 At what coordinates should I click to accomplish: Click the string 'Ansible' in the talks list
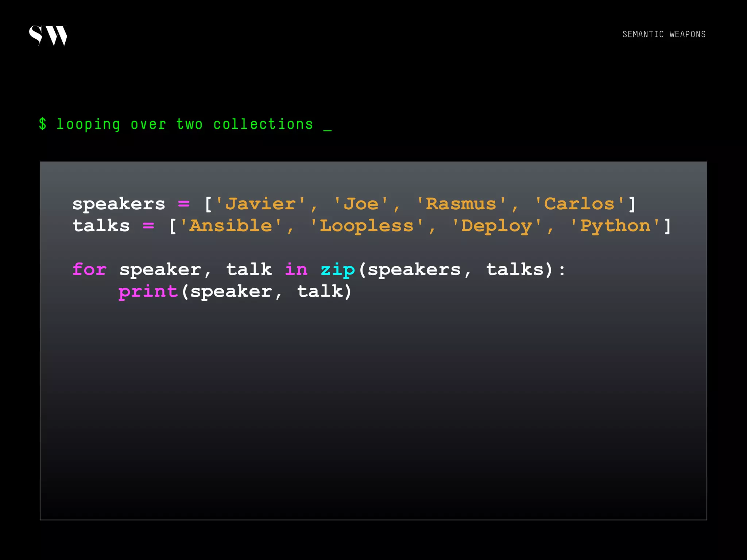click(x=231, y=226)
